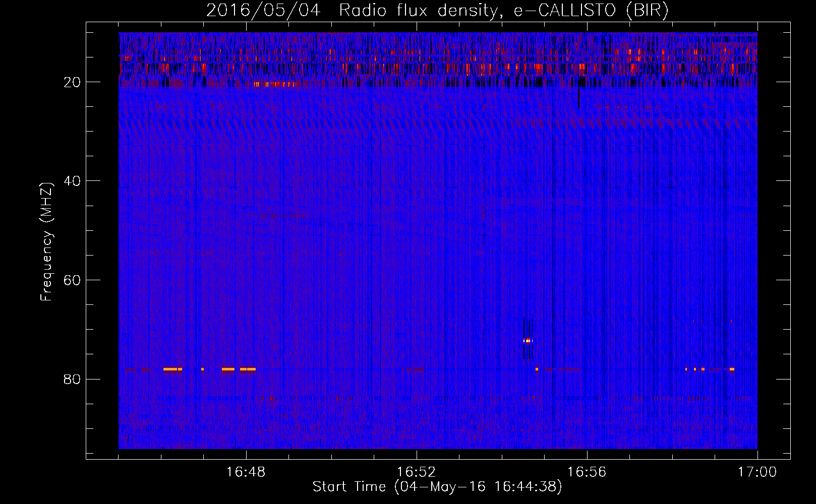816x504 pixels.
Task: Click the '16:48' time tick label
Action: (x=246, y=472)
